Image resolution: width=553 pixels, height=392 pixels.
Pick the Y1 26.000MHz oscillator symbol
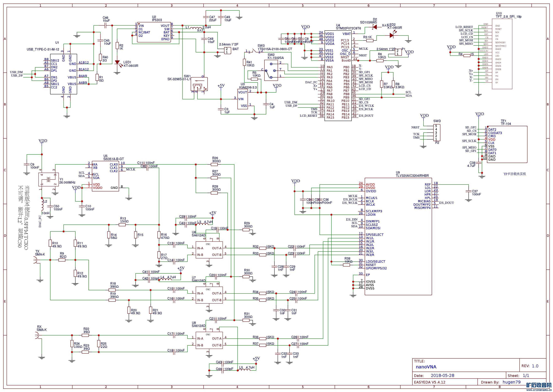click(x=49, y=179)
